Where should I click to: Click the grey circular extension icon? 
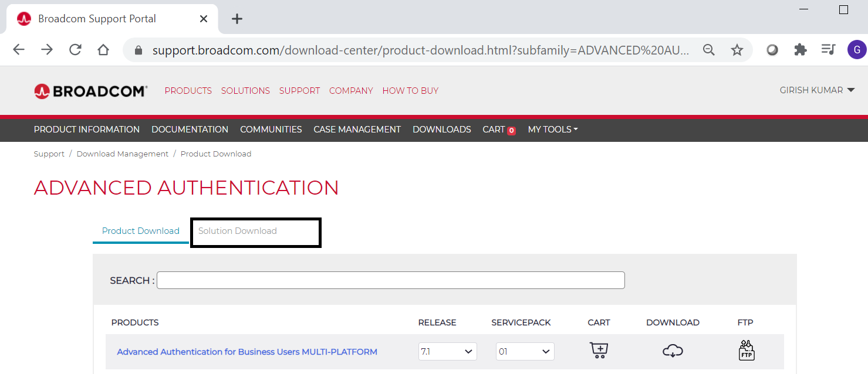pyautogui.click(x=772, y=50)
